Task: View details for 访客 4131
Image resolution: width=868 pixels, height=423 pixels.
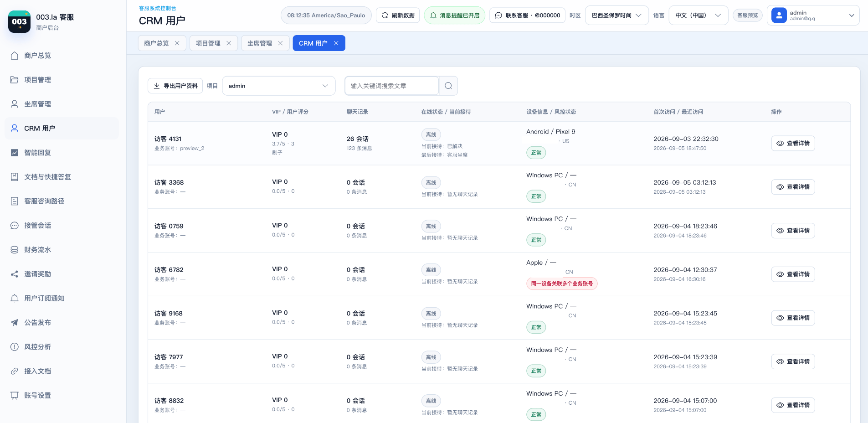Action: click(x=793, y=143)
